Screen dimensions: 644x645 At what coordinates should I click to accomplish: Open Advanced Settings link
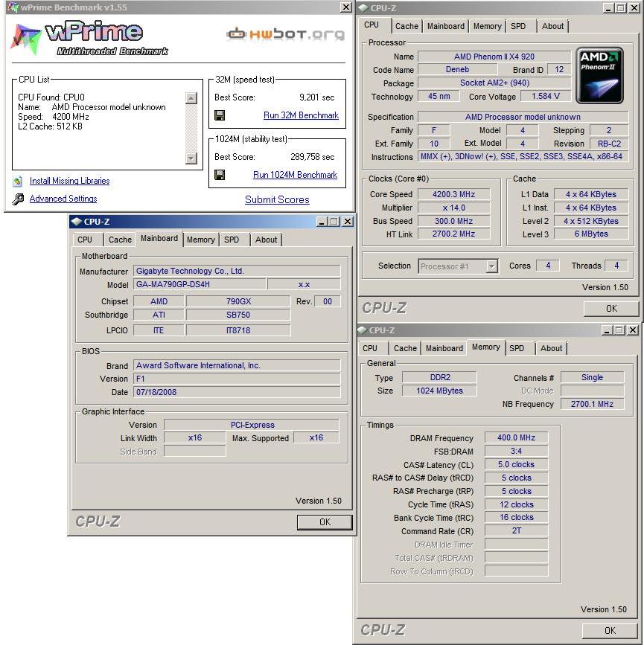pyautogui.click(x=63, y=199)
